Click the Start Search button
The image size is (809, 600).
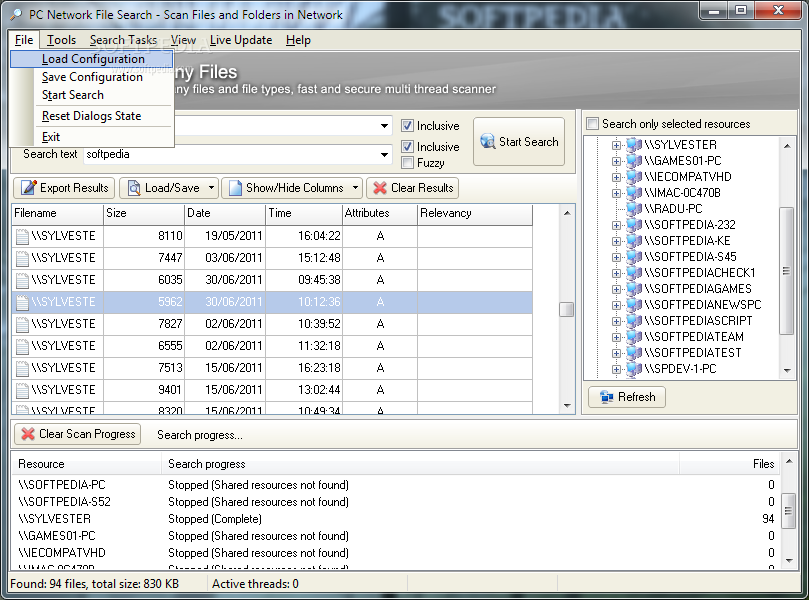click(x=519, y=141)
